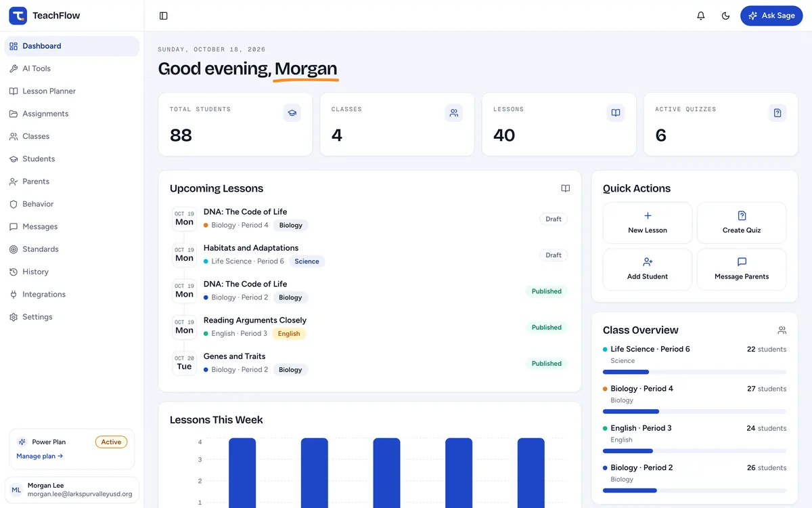Click the yellow English subject tag
Viewport: 812px width, 508px height.
point(289,334)
